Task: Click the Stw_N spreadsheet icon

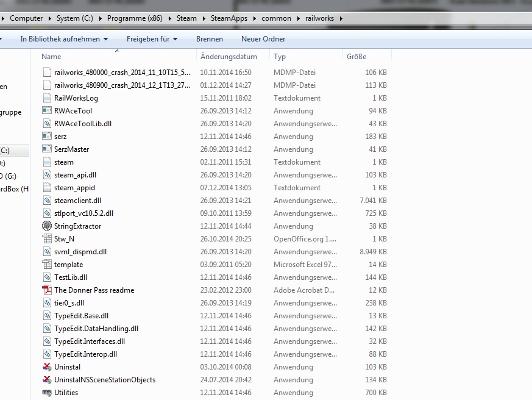Action: tap(47, 238)
